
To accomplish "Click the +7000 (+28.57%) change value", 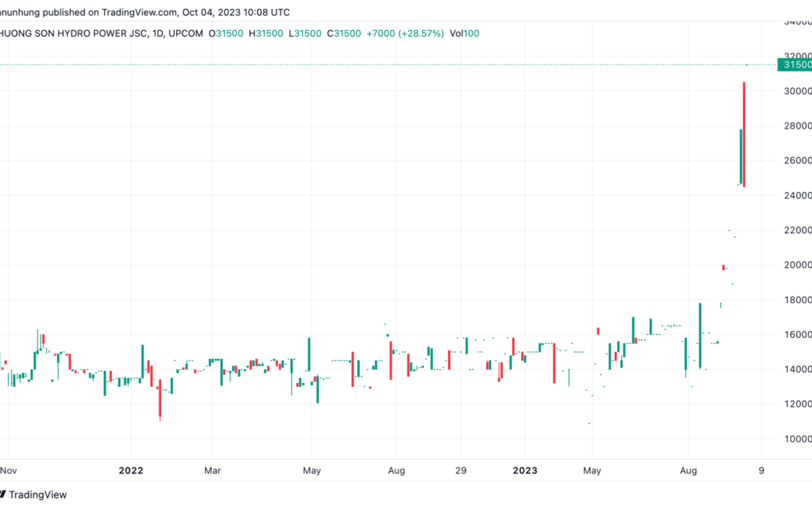I will click(x=405, y=34).
